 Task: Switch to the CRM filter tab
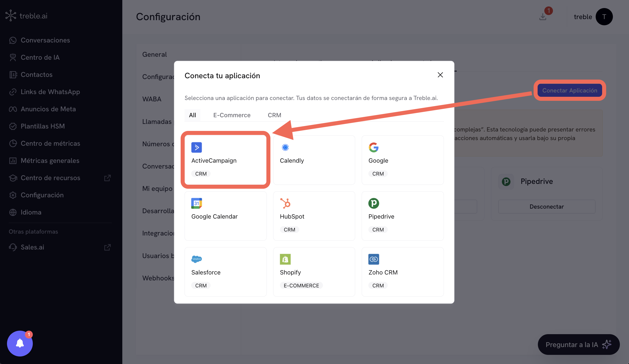coord(274,115)
